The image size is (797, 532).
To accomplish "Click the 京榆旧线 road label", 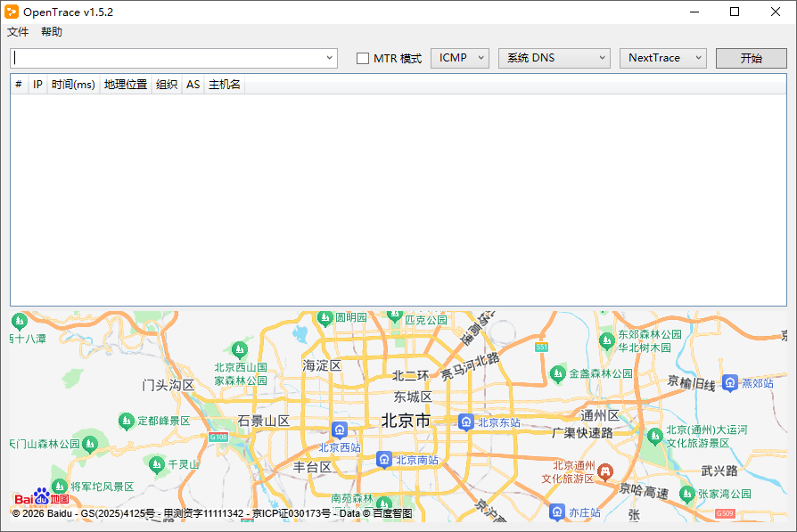I will 691,383.
